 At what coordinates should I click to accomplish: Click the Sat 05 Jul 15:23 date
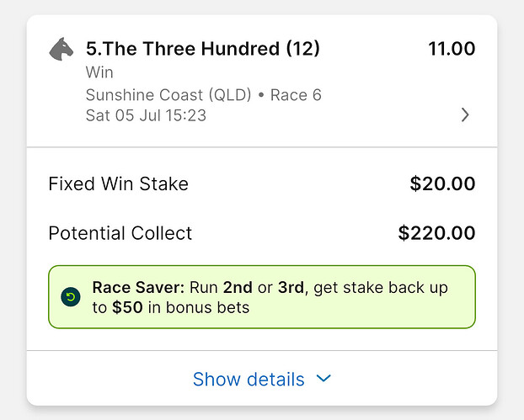coord(146,115)
